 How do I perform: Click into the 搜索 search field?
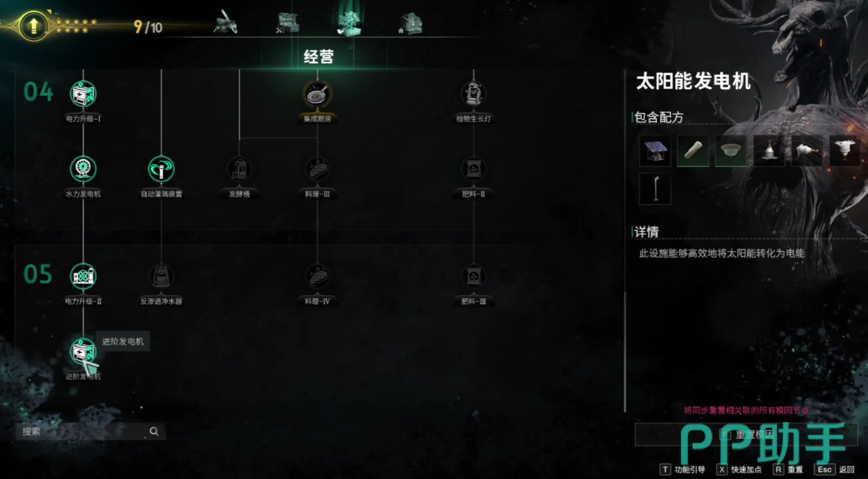pyautogui.click(x=90, y=431)
